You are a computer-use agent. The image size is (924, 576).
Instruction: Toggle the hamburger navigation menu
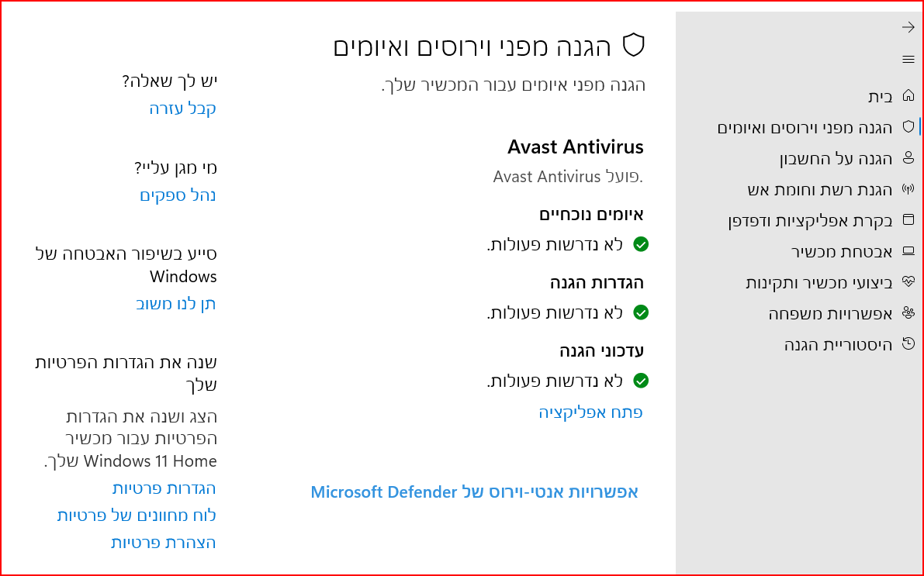point(908,60)
